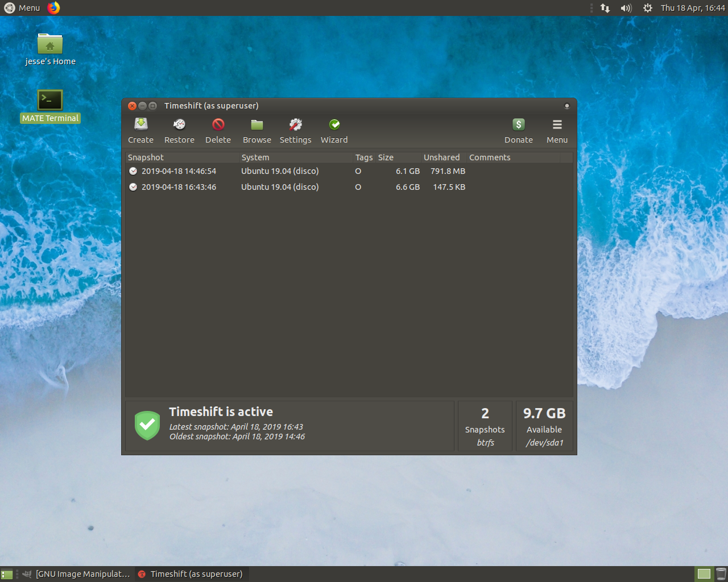Image resolution: width=728 pixels, height=582 pixels.
Task: Open the clock showing Thu 18 Apr
Action: [x=693, y=8]
